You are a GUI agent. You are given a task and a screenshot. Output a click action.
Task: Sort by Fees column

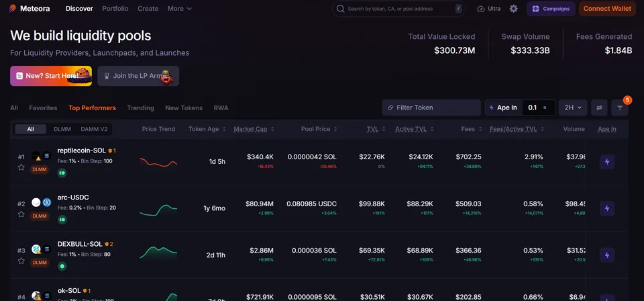472,129
